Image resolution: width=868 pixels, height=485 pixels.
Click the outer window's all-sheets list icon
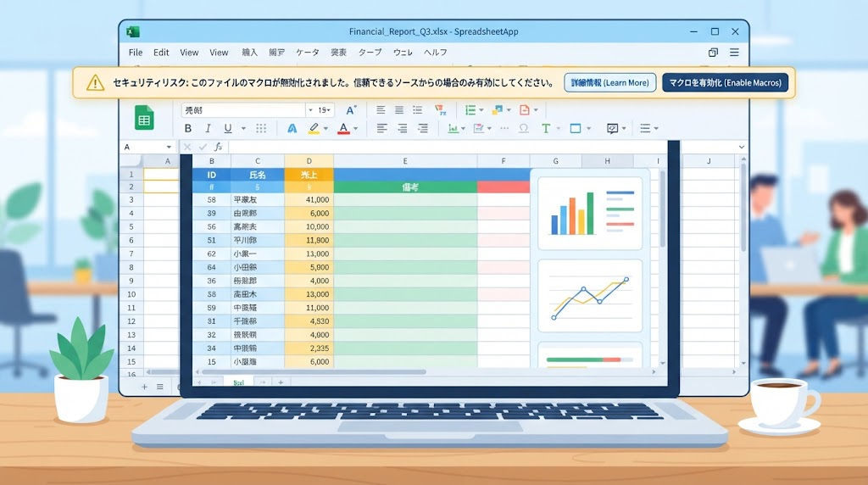coord(160,387)
